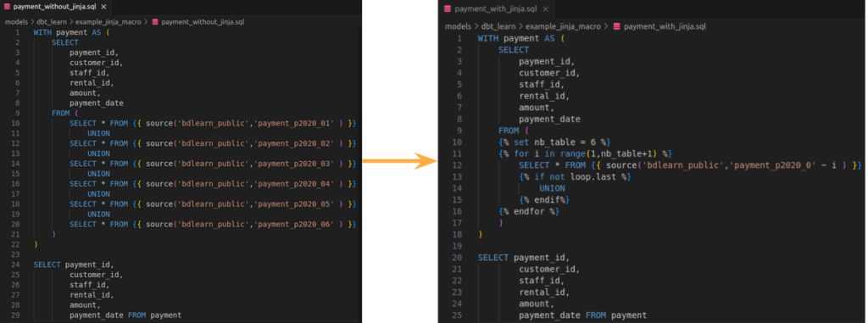Screen dimensions: 868x323
Task: Click '{% endif%}' line in right editor
Action: (x=544, y=200)
